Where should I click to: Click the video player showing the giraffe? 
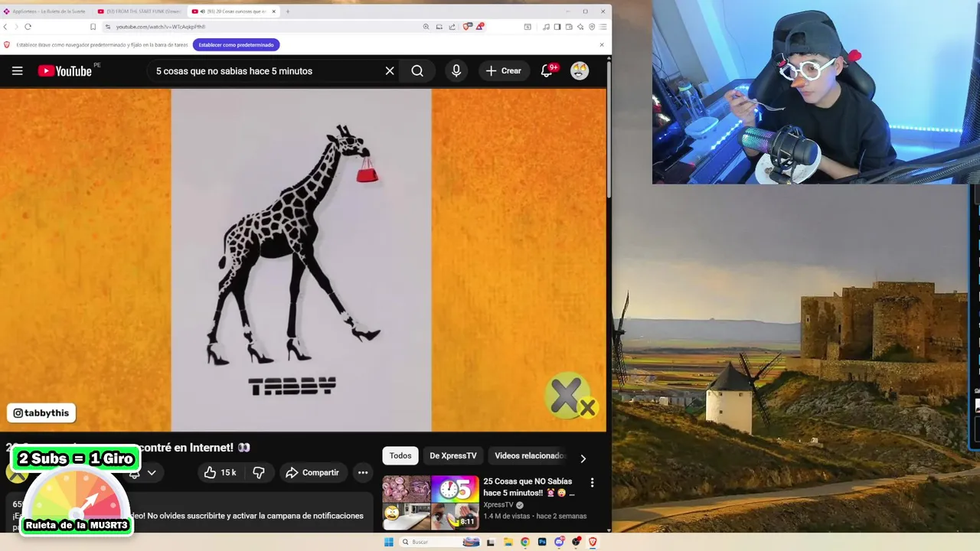[302, 260]
